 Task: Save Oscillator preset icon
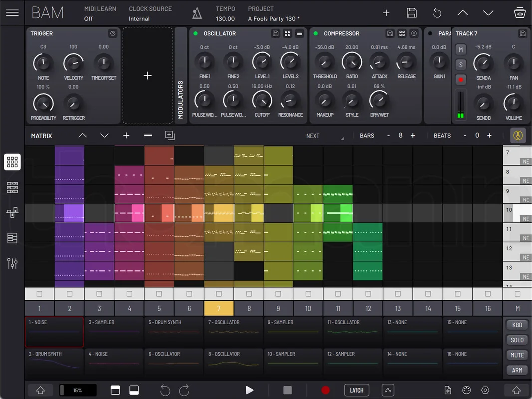coord(276,33)
